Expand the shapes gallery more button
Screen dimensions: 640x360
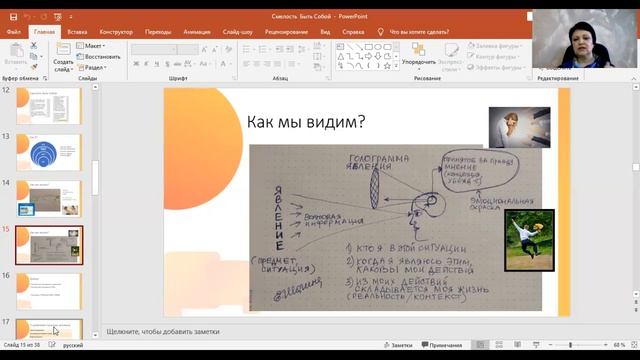tap(396, 66)
